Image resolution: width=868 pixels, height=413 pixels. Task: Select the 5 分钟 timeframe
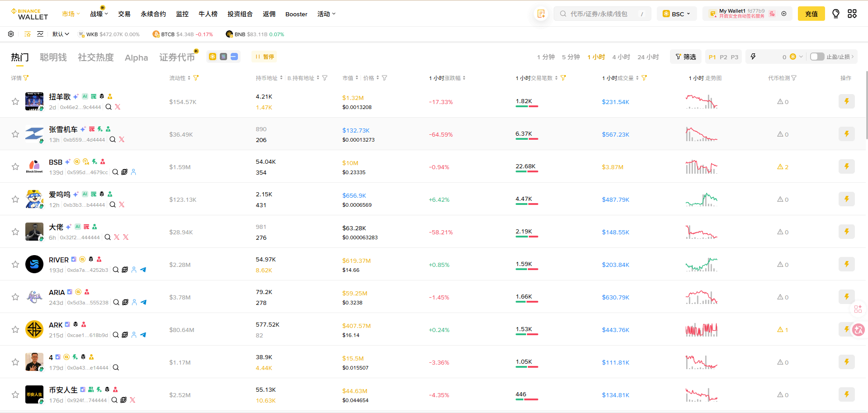click(x=571, y=57)
